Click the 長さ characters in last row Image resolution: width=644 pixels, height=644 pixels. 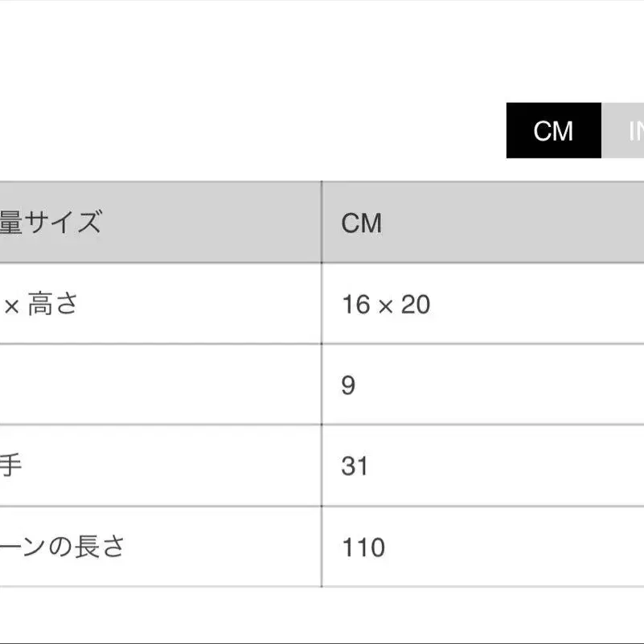99,547
